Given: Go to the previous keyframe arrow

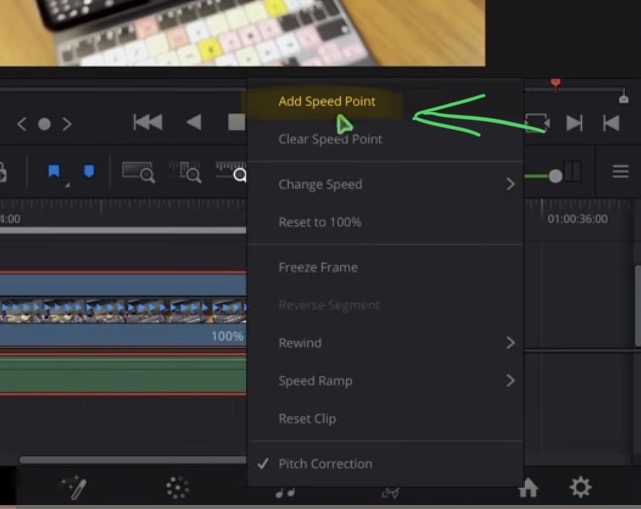Looking at the screenshot, I should [22, 123].
